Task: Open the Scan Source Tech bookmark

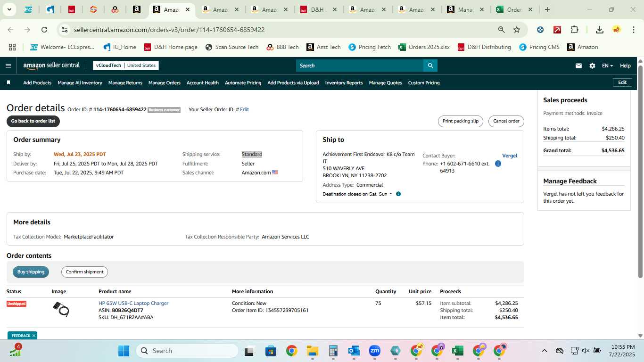Action: point(232,47)
